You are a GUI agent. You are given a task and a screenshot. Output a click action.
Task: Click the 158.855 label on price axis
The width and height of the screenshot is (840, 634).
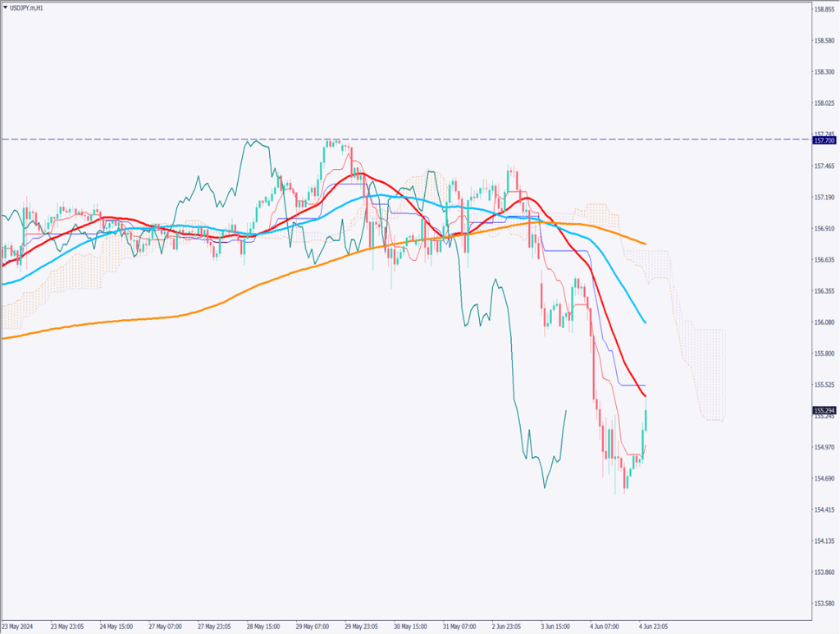tap(824, 9)
